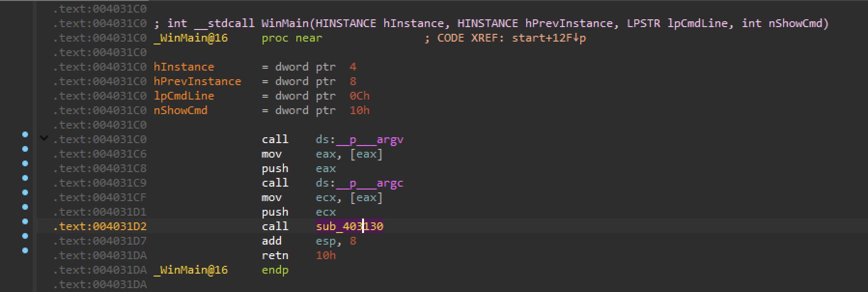868x292 pixels.
Task: Toggle breakpoint dot at address 004031C8
Action: point(25,163)
